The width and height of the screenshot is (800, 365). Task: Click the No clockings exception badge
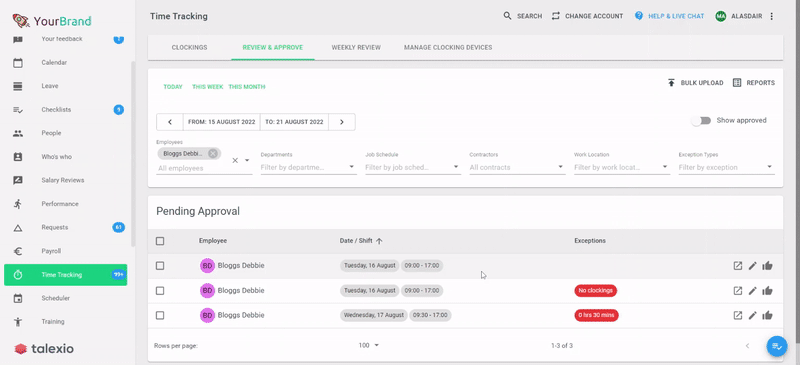point(595,290)
